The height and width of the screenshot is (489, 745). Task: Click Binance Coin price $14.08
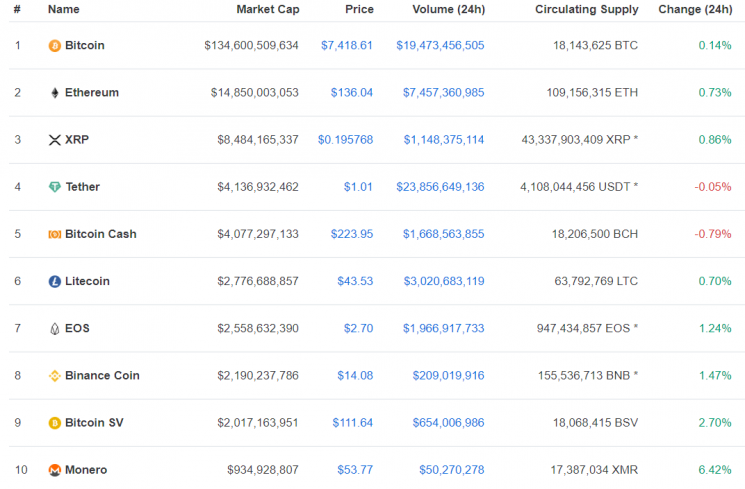[x=355, y=375]
